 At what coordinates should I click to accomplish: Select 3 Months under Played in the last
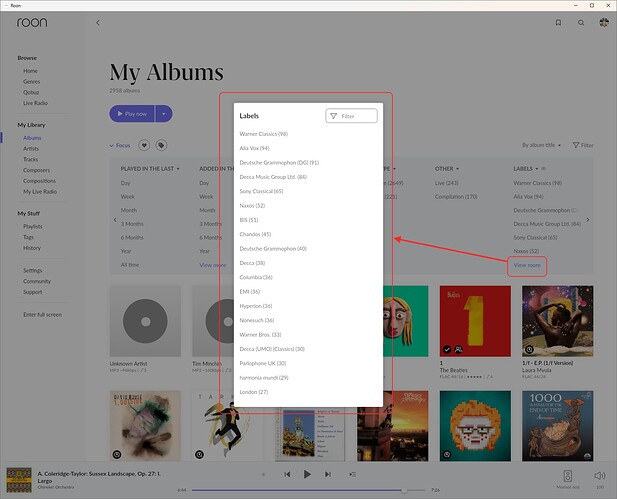(x=132, y=224)
